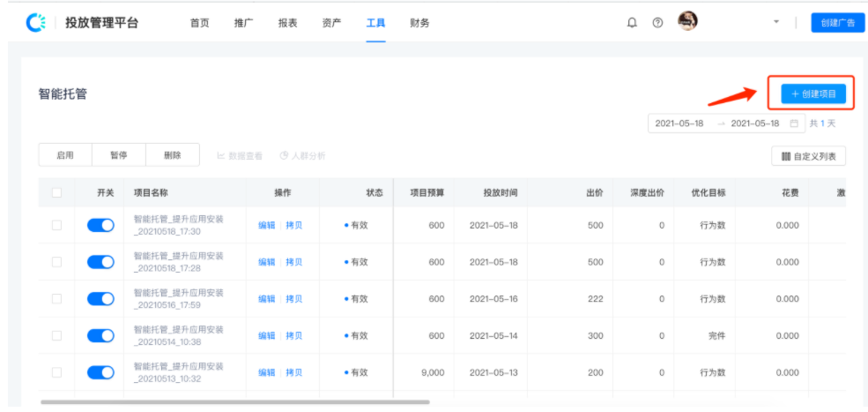Open the help question mark icon
This screenshot has height=412, width=868.
pos(657,23)
